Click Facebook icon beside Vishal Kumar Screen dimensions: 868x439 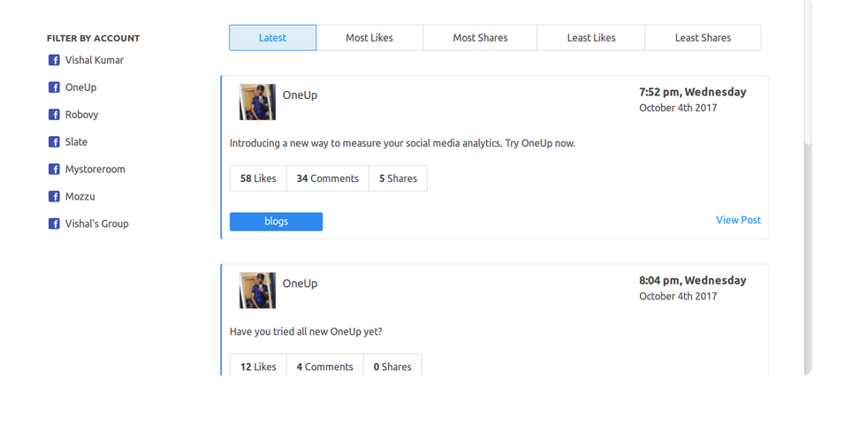[54, 60]
